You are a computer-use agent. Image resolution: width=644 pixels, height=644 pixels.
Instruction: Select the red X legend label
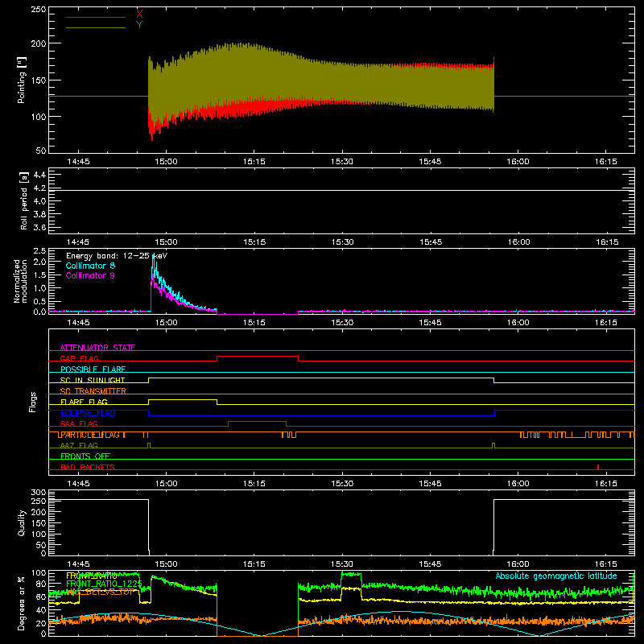pyautogui.click(x=139, y=14)
